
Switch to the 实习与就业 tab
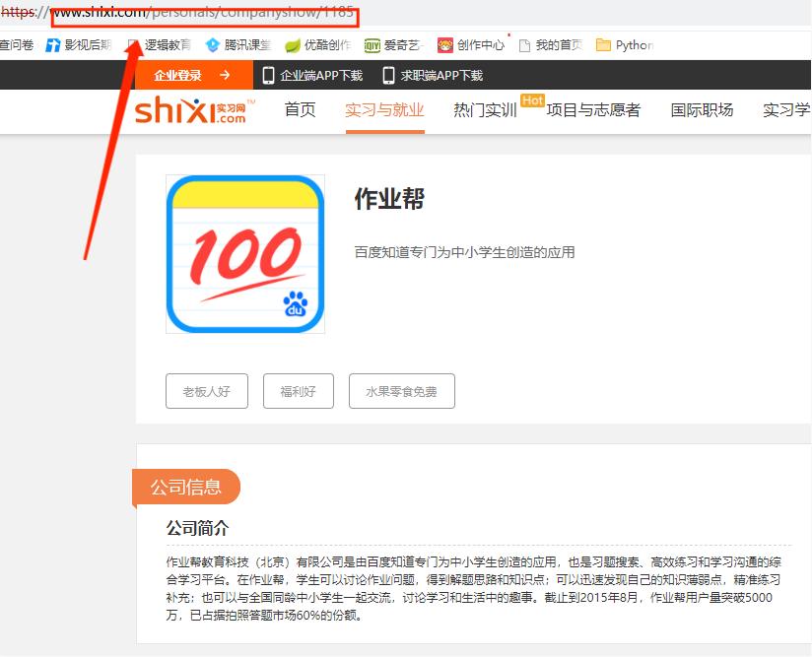pos(384,110)
